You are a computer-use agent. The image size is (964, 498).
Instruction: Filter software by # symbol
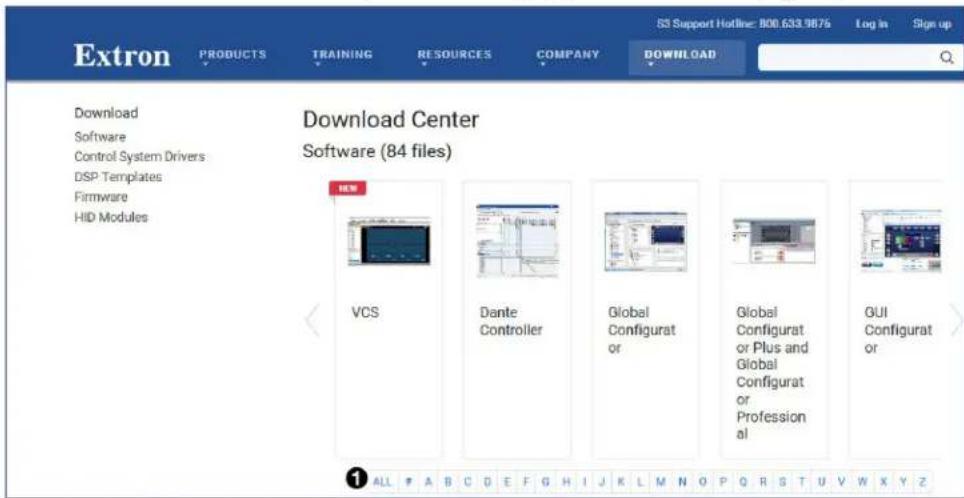tap(408, 481)
